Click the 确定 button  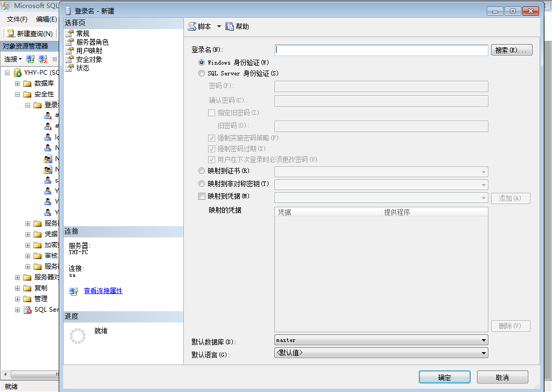445,377
